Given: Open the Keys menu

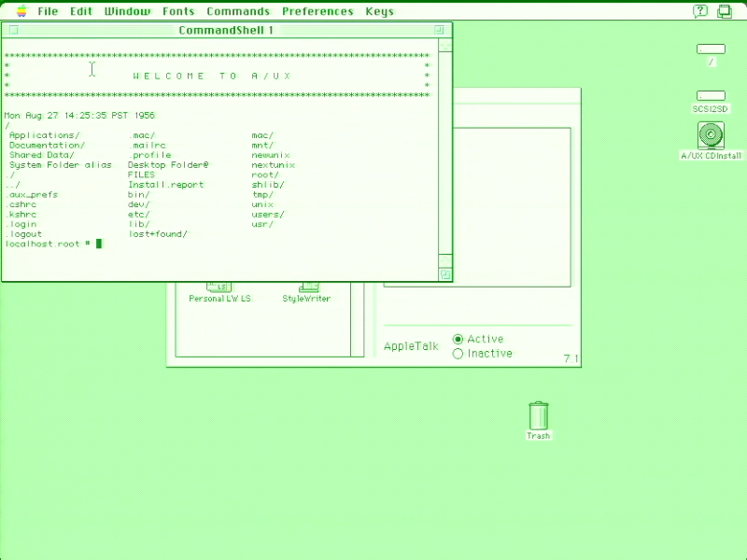Looking at the screenshot, I should click(x=380, y=11).
